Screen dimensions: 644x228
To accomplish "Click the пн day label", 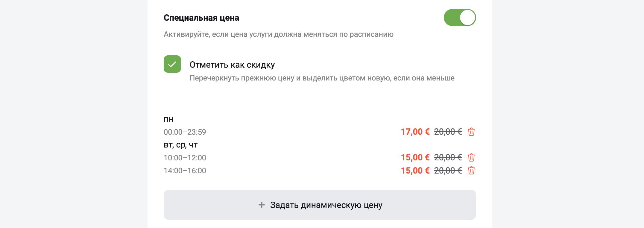I will (168, 119).
